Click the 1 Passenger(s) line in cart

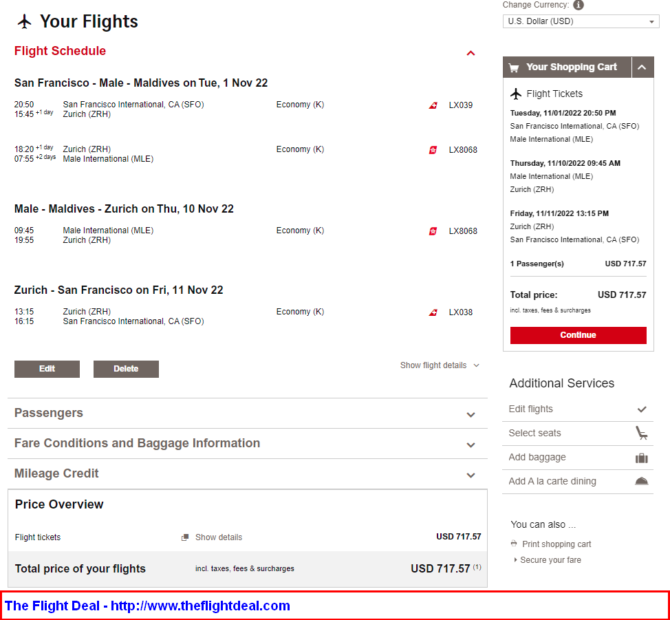pyautogui.click(x=578, y=264)
